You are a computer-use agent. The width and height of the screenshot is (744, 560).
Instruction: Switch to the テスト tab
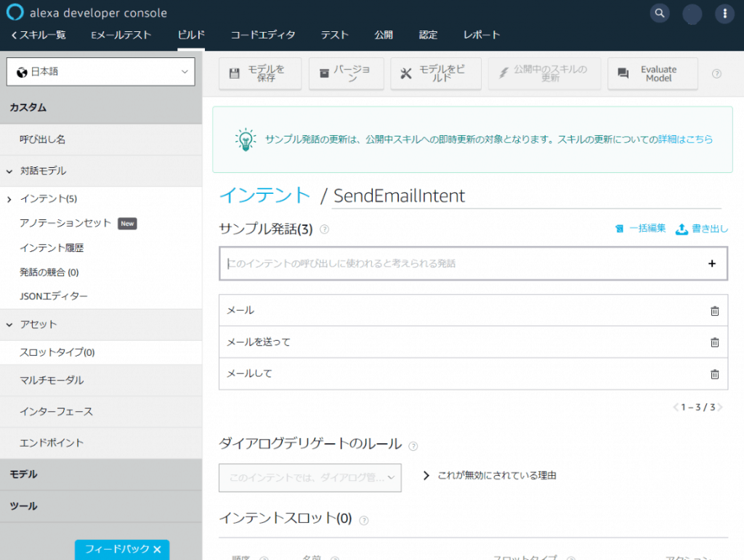coord(334,35)
